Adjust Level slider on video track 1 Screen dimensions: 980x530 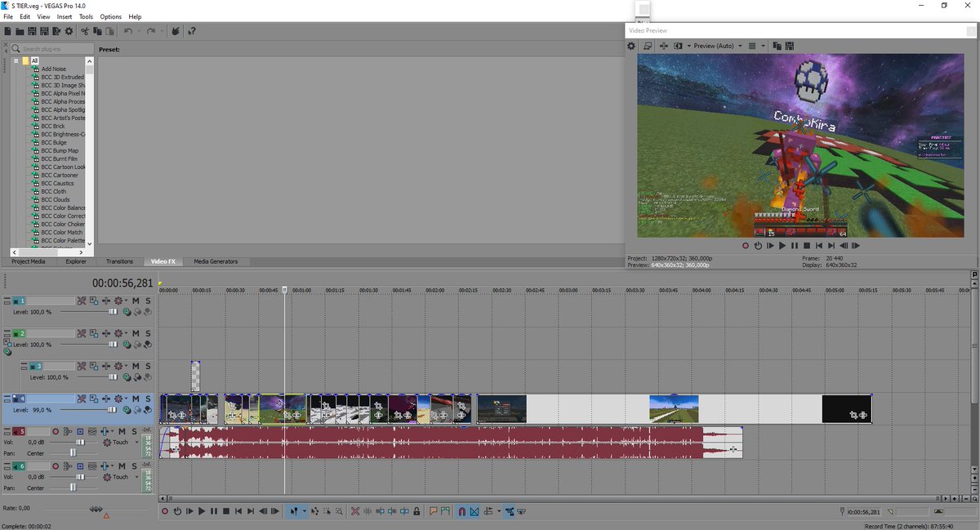coord(113,312)
